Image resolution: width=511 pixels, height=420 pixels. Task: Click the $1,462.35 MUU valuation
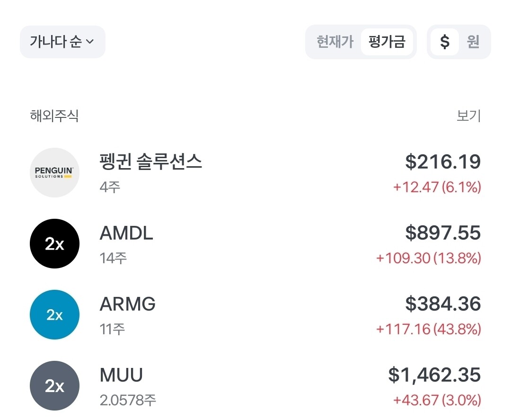pos(434,375)
